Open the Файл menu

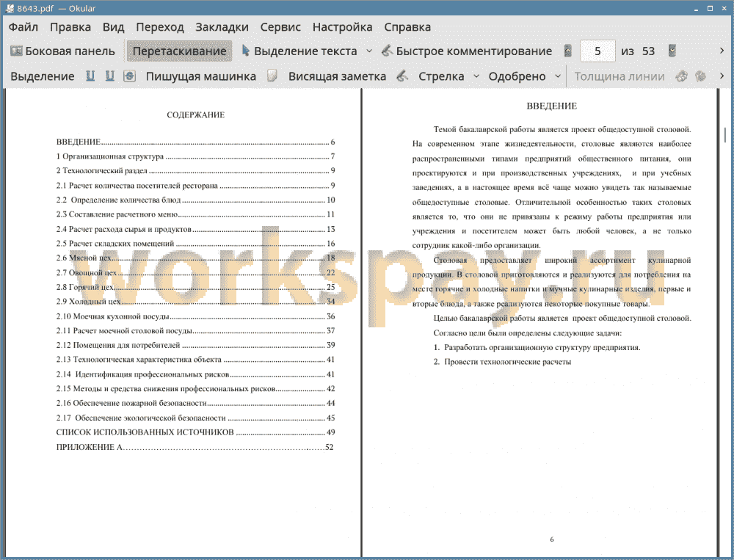click(23, 27)
